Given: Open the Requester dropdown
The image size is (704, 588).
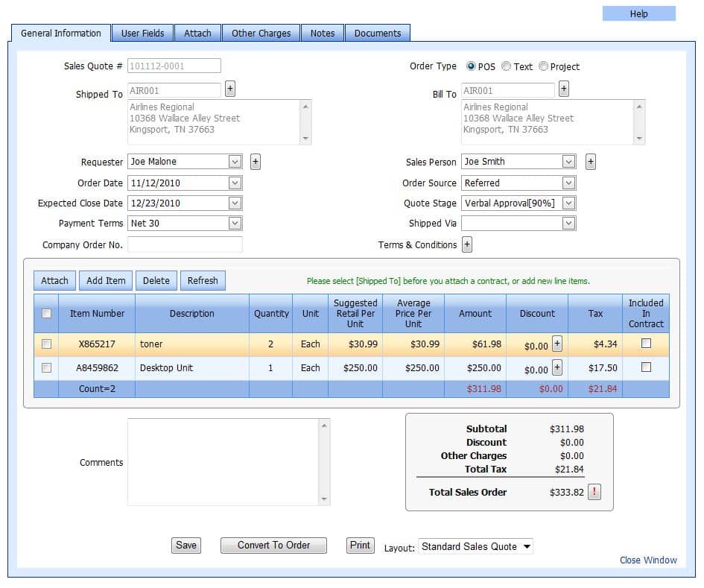Looking at the screenshot, I should click(235, 162).
